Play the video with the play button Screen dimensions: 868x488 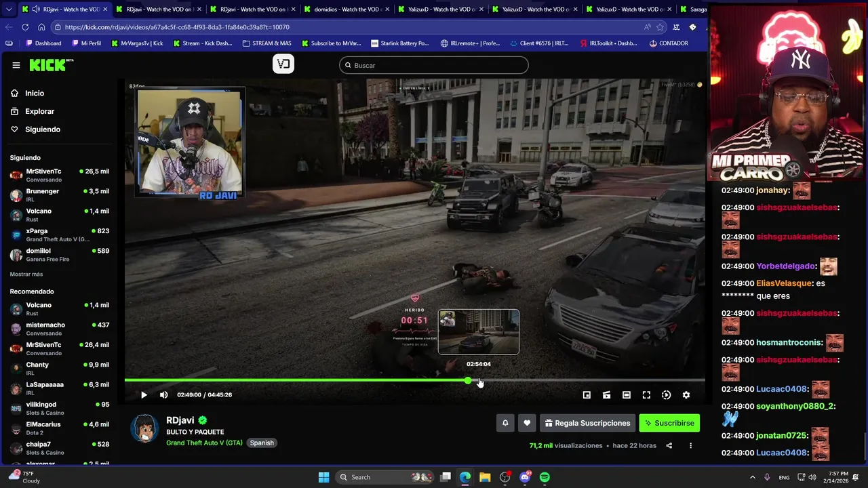click(x=144, y=394)
